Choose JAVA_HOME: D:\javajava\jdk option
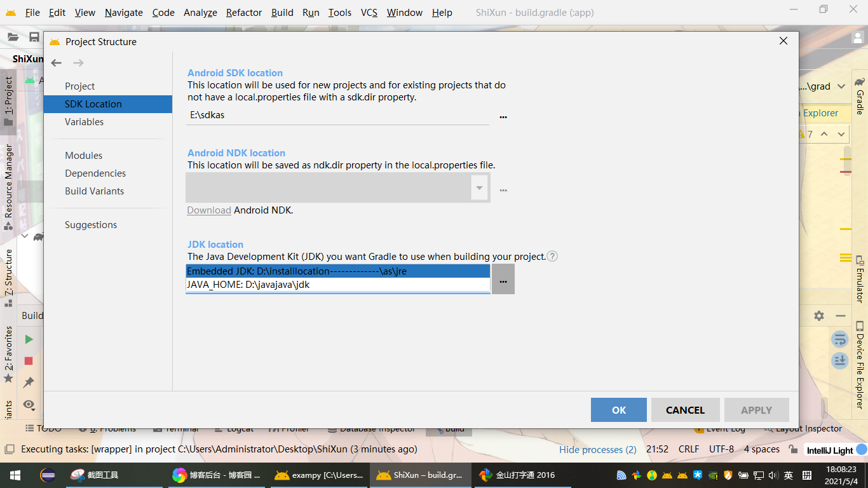Image resolution: width=868 pixels, height=488 pixels. pyautogui.click(x=338, y=285)
